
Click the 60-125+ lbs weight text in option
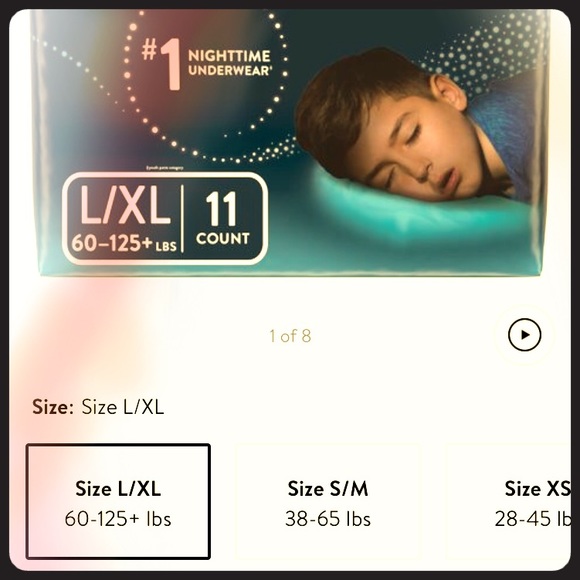(x=118, y=519)
